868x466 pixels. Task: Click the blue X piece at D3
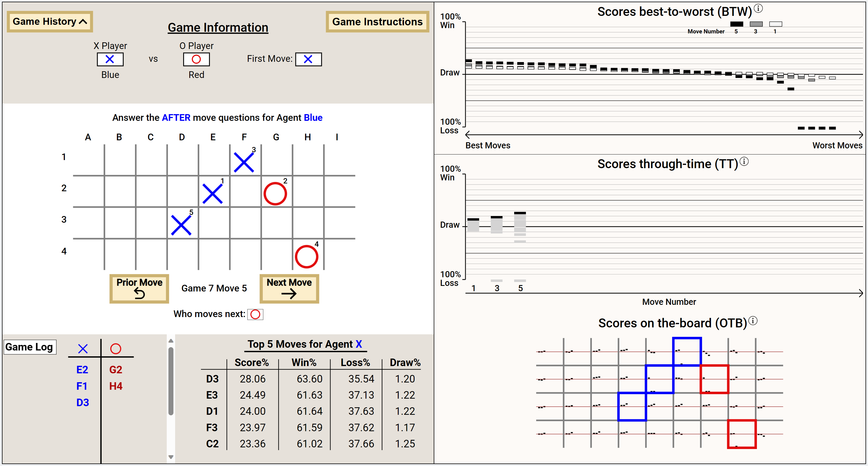click(x=181, y=225)
